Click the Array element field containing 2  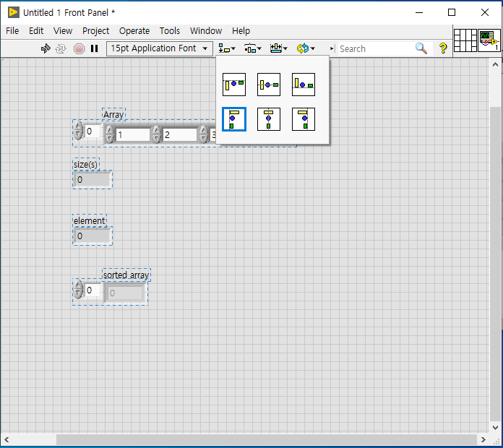point(180,134)
